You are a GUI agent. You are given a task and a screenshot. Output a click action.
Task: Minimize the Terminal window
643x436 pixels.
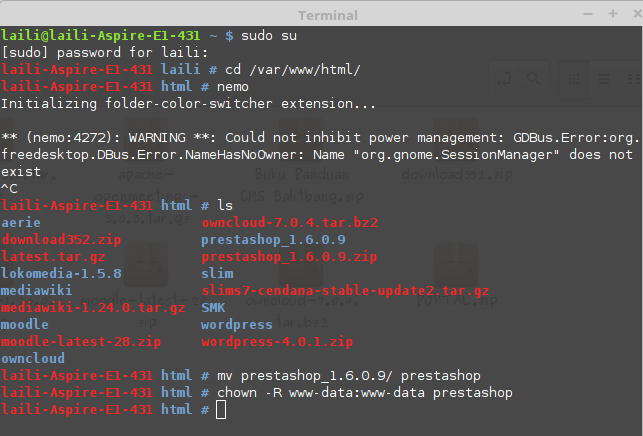[x=588, y=14]
